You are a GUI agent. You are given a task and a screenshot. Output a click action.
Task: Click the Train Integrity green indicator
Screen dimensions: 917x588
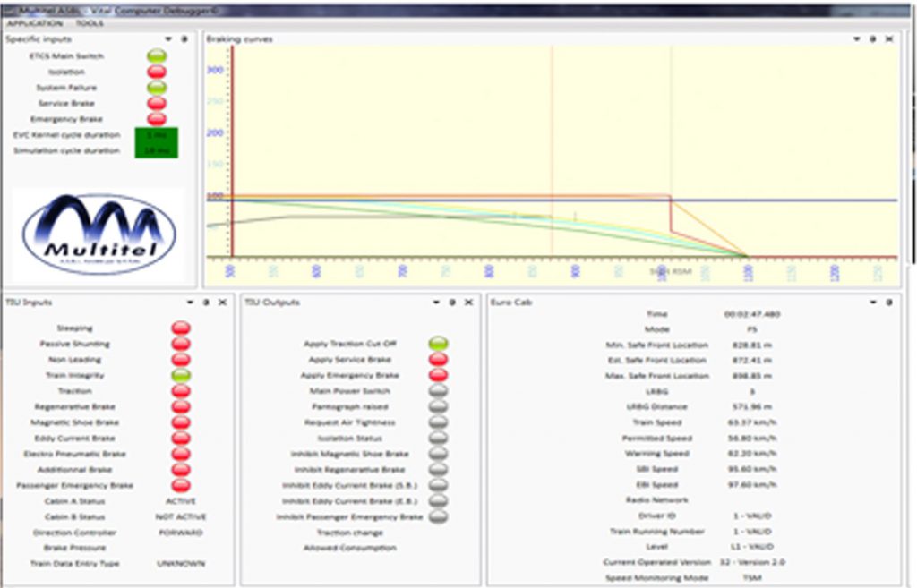click(181, 375)
